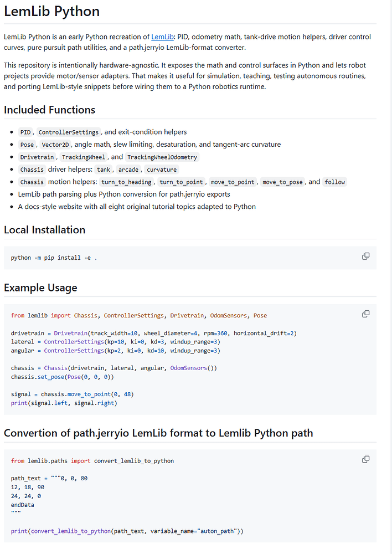Click the TrackingWheelOdometry code label
The image size is (392, 554).
(162, 157)
